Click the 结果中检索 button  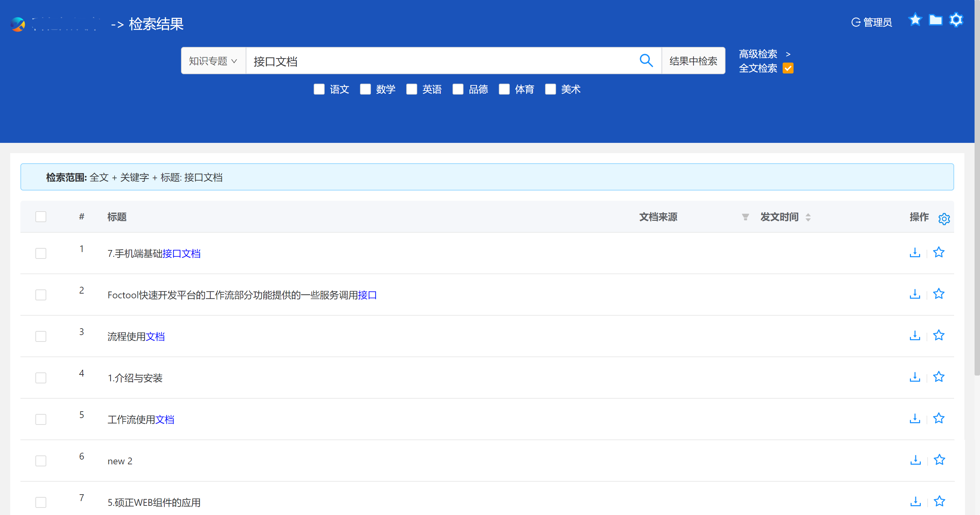pyautogui.click(x=693, y=61)
